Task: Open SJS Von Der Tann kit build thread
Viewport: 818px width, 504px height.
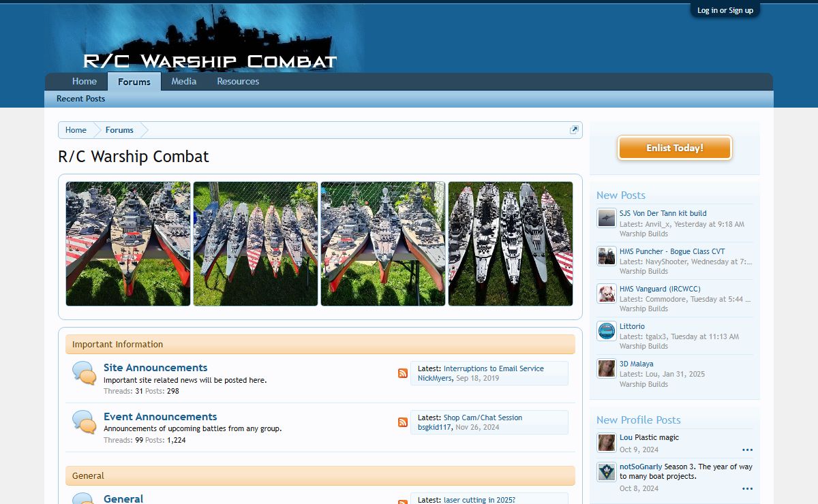Action: point(663,213)
